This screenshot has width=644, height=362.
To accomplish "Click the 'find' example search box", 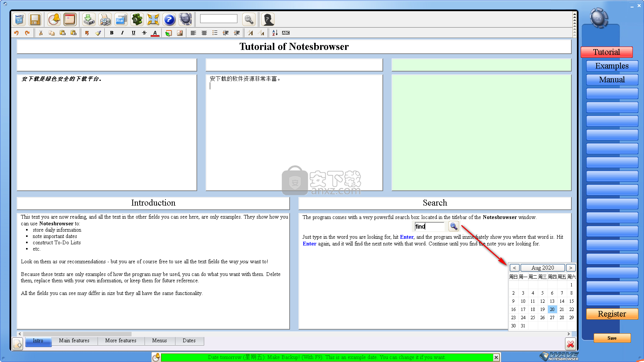I will pyautogui.click(x=429, y=226).
